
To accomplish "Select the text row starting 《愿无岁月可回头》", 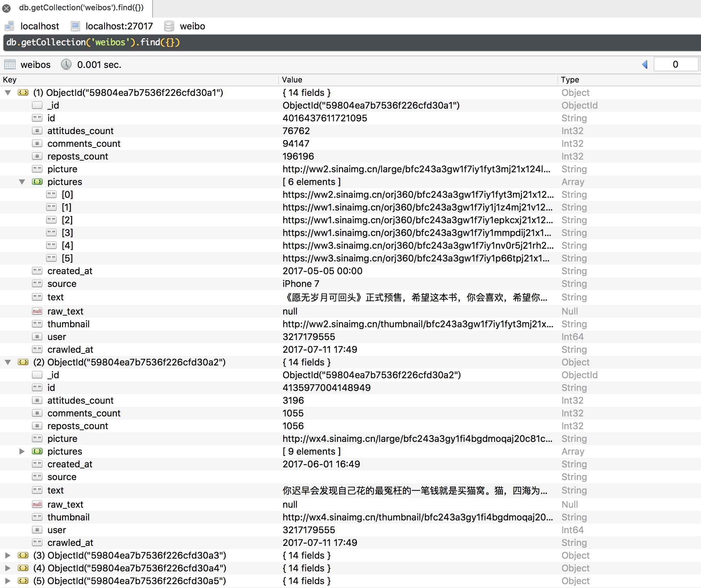I will (350, 298).
